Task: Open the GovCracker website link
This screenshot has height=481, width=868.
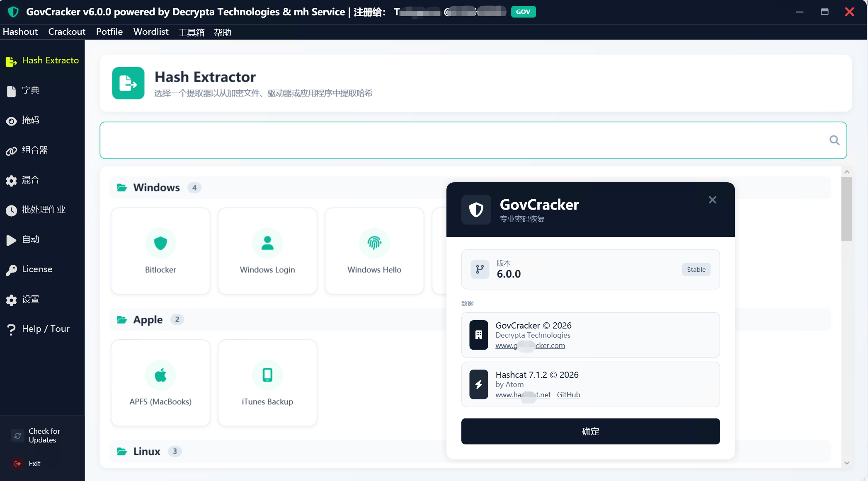Action: click(530, 346)
